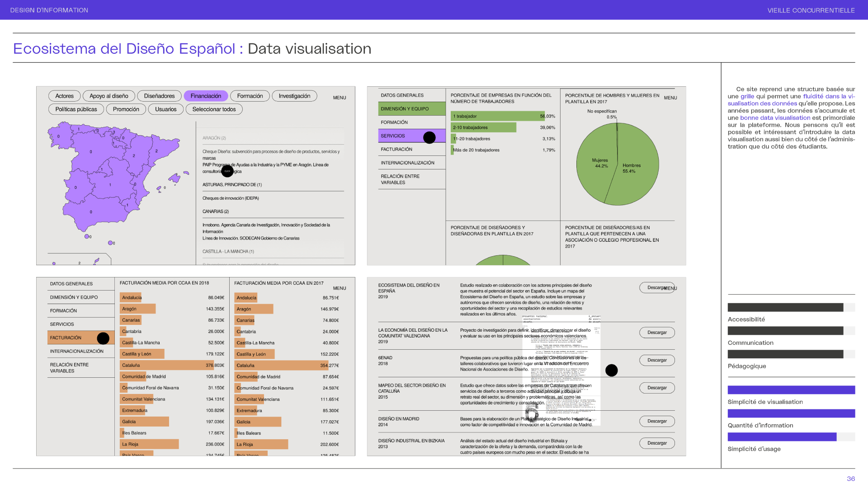Click the black cursor dot over the Aragón text

[227, 171]
